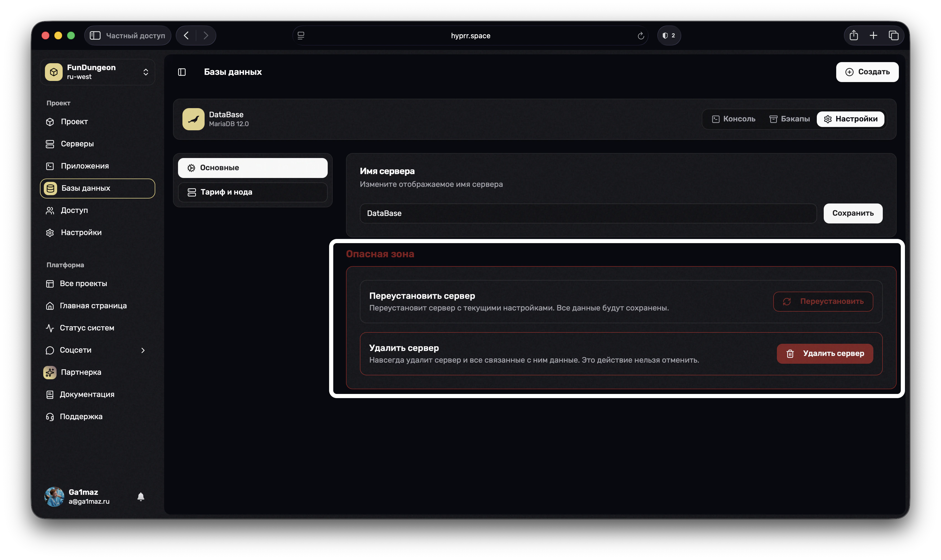Image resolution: width=941 pixels, height=560 pixels.
Task: Click the Проект cube icon
Action: (x=50, y=122)
